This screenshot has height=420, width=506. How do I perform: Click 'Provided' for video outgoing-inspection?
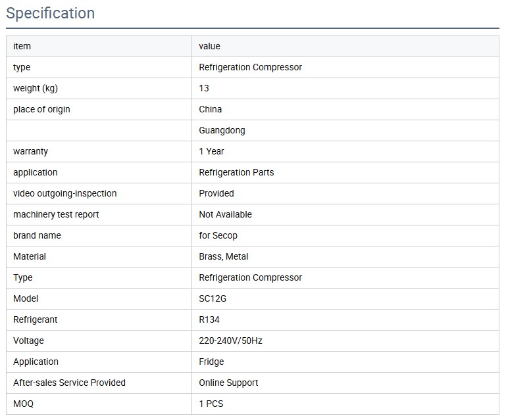click(216, 193)
